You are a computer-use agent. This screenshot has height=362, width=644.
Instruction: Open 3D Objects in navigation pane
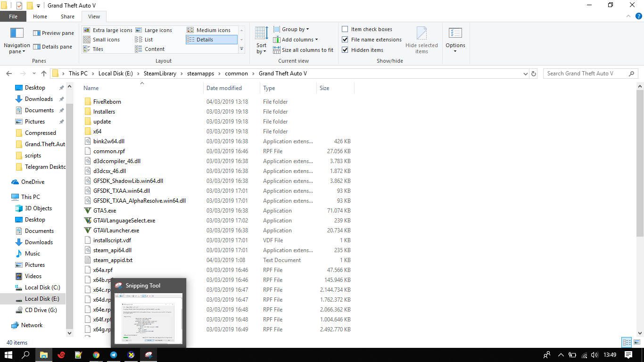coord(38,208)
